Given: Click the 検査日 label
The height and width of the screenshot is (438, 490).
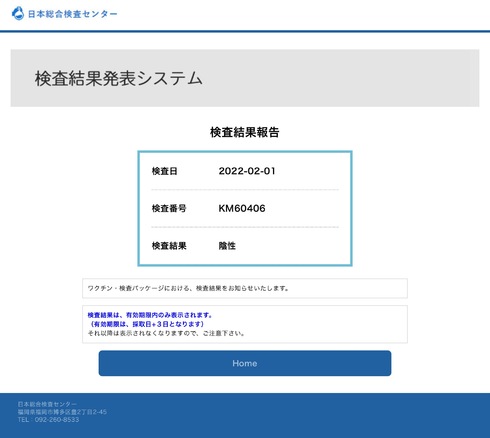Looking at the screenshot, I should 164,171.
